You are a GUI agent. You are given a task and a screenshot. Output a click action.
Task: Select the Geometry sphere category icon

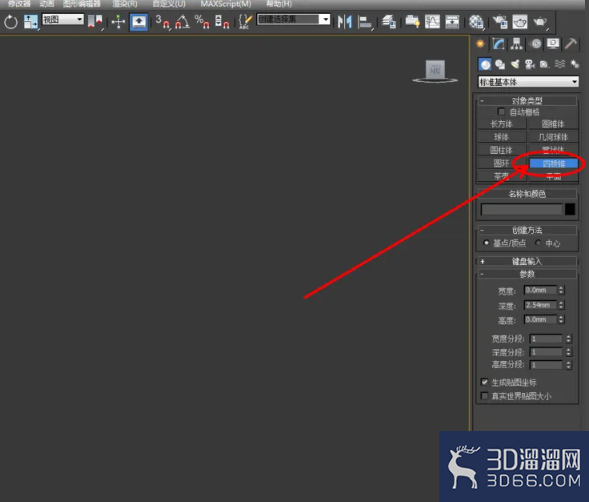pos(485,64)
